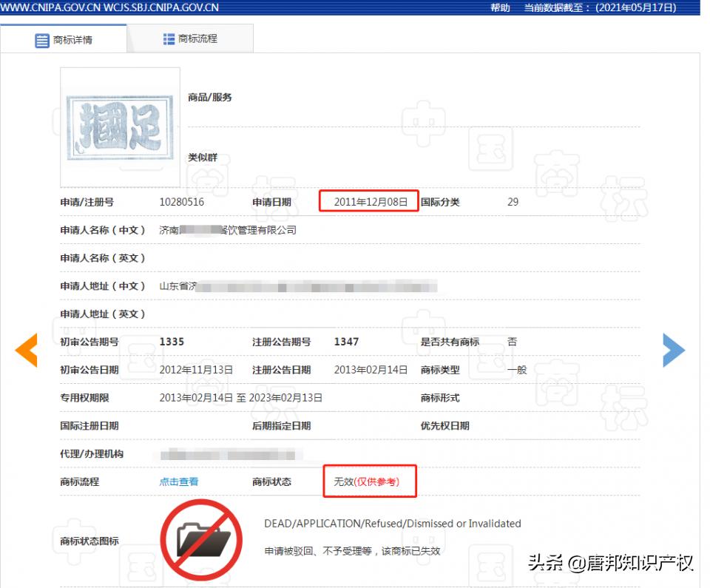Viewport: 710px width, 588px height.
Task: Click 点击查看 to view trademark process
Action: [179, 481]
